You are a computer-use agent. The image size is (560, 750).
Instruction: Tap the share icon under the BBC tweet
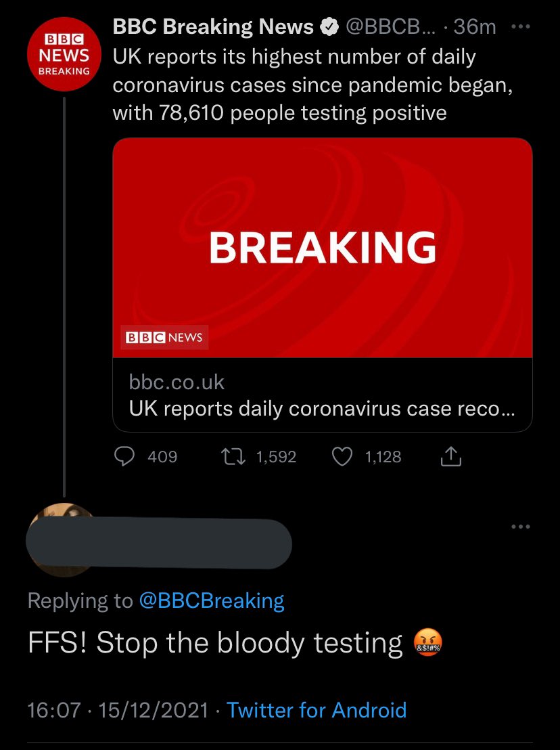(x=450, y=458)
